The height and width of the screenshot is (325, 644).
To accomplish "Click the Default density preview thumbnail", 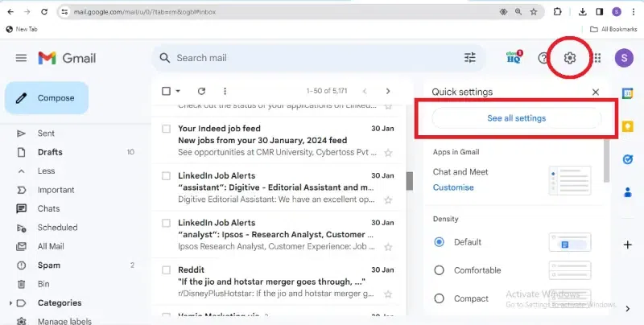I will (570, 242).
